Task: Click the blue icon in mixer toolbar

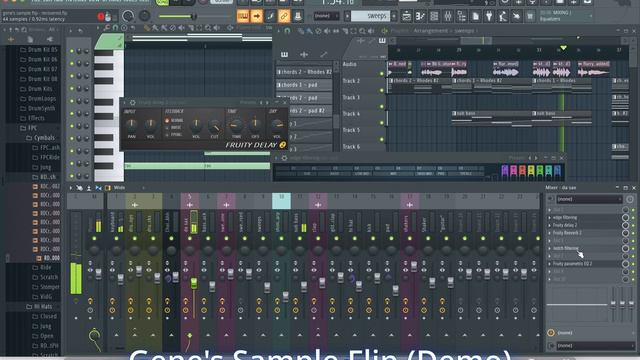Action: click(x=98, y=188)
